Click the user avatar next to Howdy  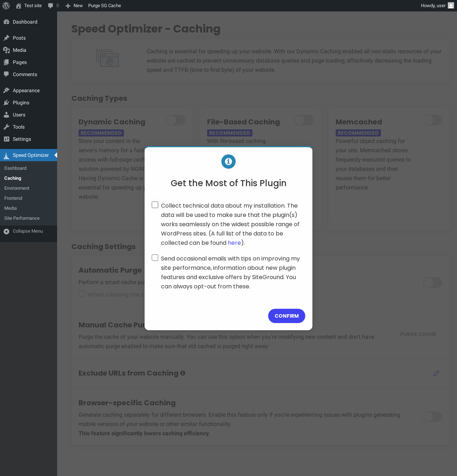(451, 6)
